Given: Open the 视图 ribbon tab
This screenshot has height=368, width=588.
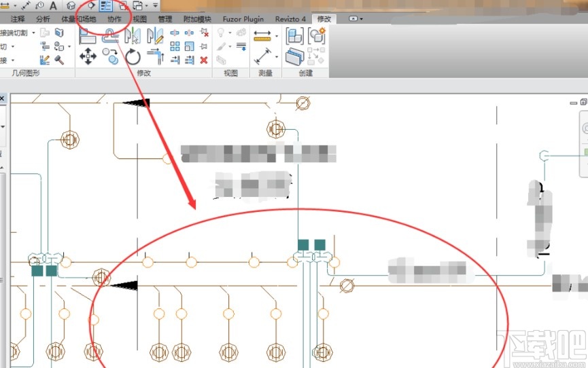Looking at the screenshot, I should point(139,19).
